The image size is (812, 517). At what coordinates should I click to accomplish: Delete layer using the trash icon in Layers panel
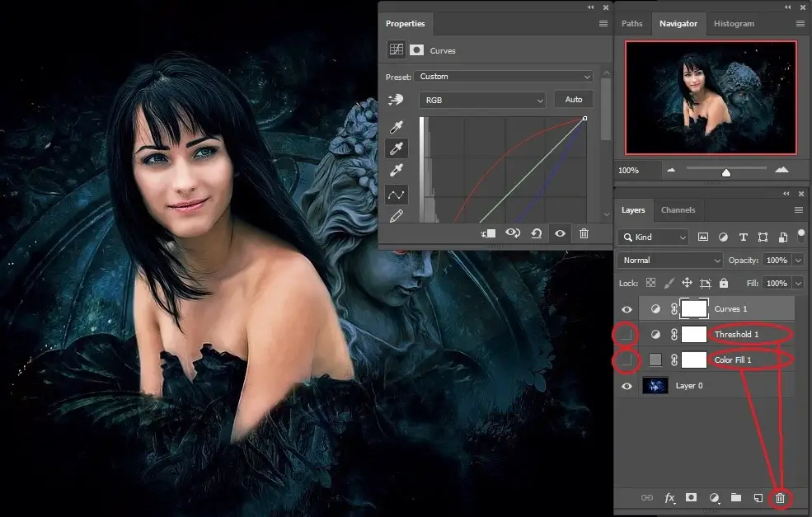pyautogui.click(x=780, y=498)
